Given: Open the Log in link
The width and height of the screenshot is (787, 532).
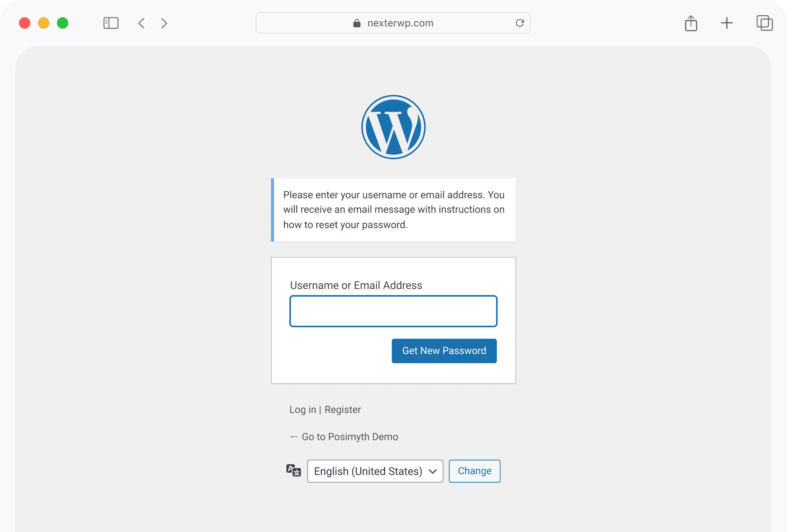Looking at the screenshot, I should pos(302,409).
